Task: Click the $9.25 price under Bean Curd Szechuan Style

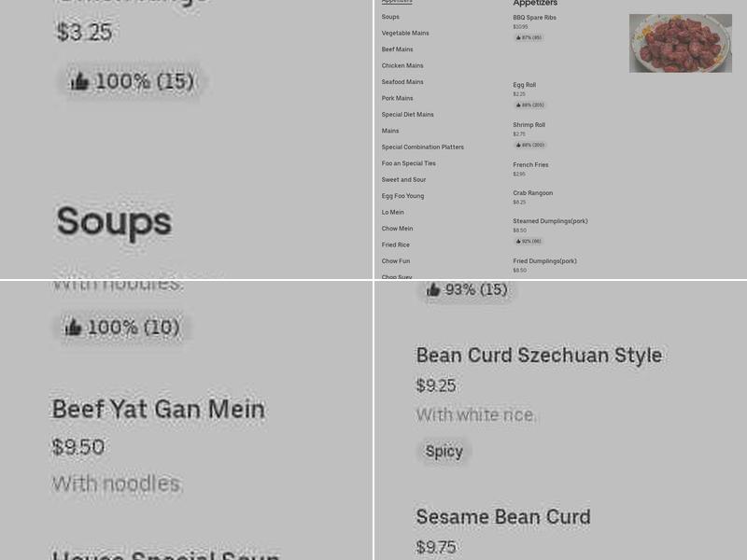Action: (x=436, y=385)
